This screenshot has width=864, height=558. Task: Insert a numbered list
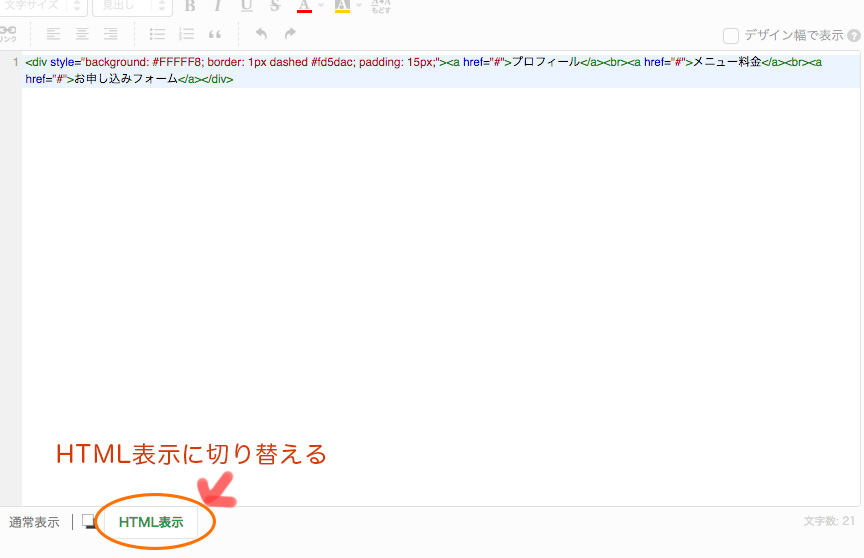click(x=186, y=34)
